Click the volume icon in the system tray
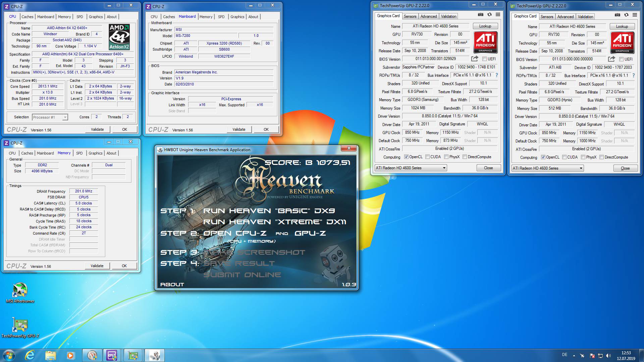 pos(609,356)
